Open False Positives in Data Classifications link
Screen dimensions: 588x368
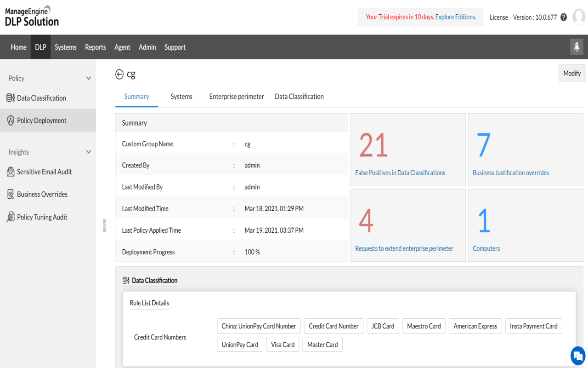[x=400, y=173]
